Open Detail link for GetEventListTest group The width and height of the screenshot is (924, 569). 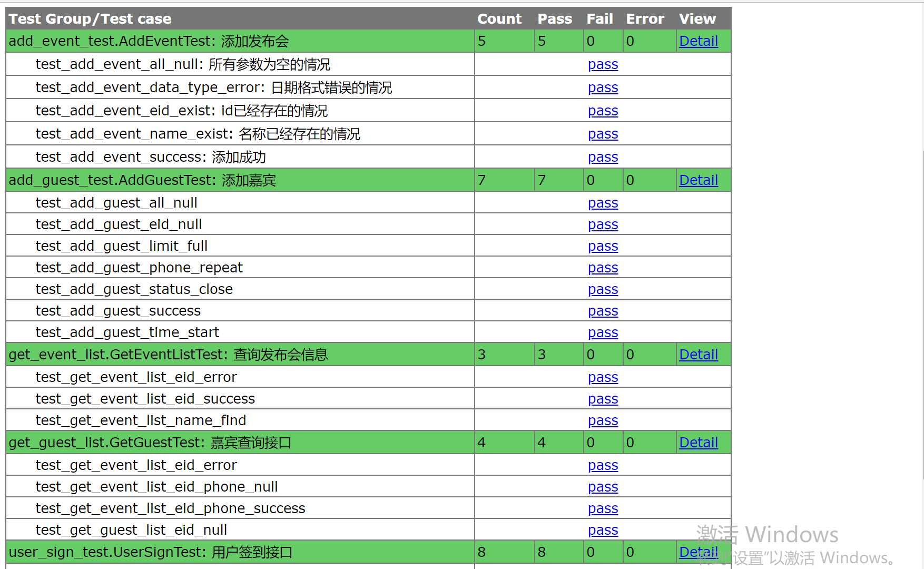coord(699,355)
